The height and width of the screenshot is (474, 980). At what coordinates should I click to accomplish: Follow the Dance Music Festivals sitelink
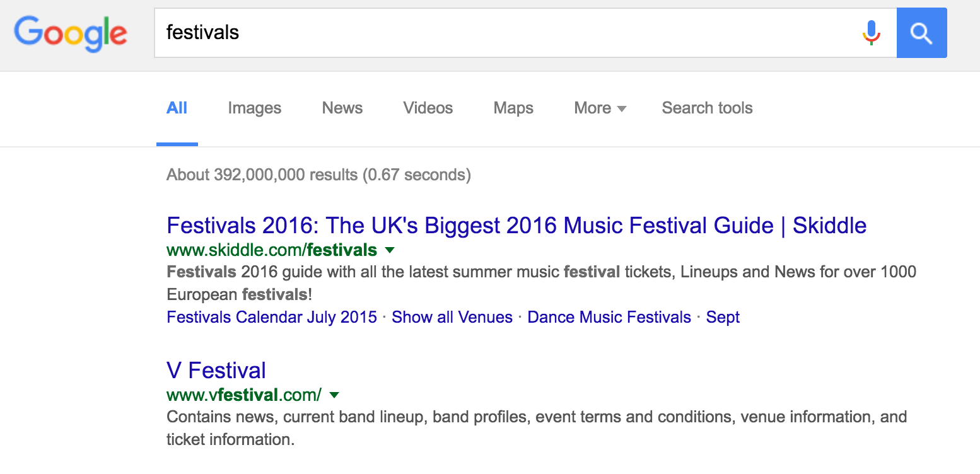coord(609,317)
